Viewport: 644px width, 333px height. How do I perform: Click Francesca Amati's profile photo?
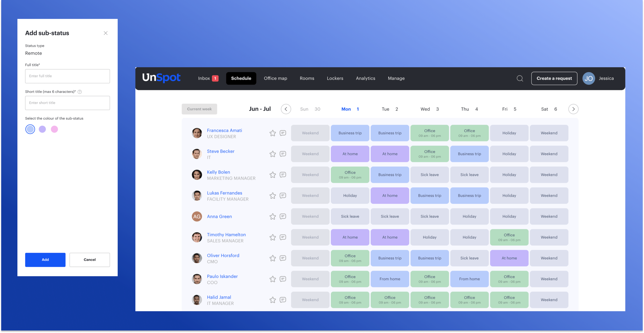197,133
